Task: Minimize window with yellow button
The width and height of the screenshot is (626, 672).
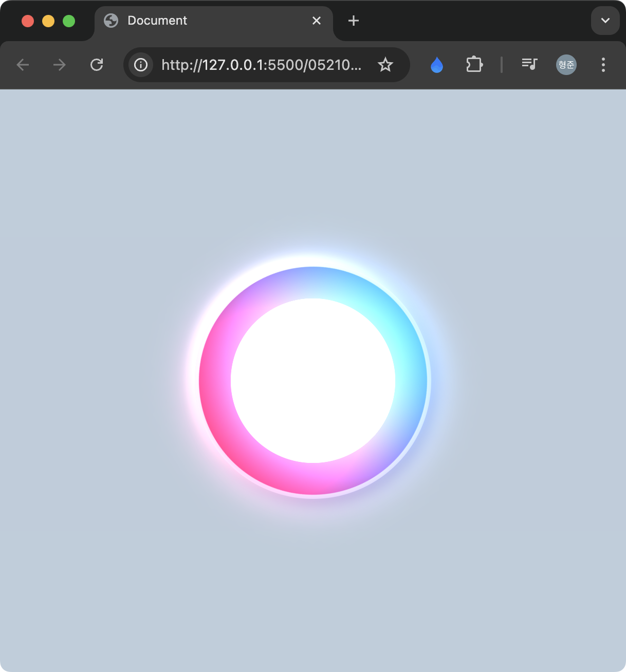Action: (48, 21)
